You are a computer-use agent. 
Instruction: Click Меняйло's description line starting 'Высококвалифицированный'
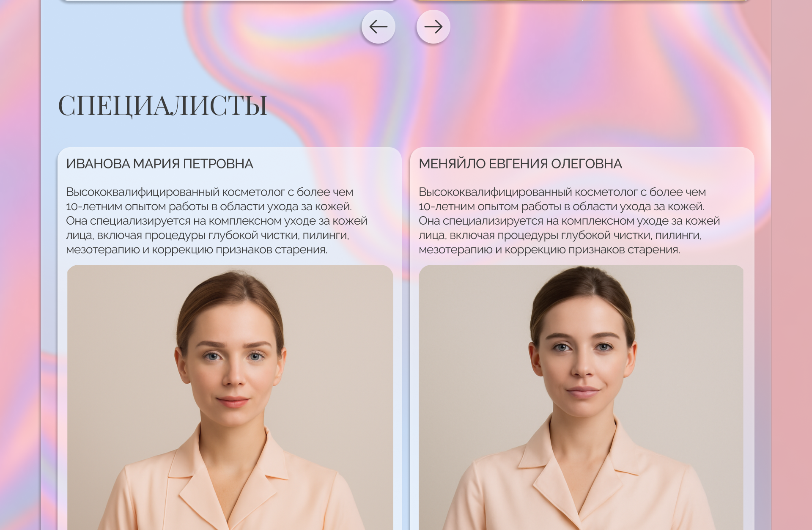click(562, 192)
